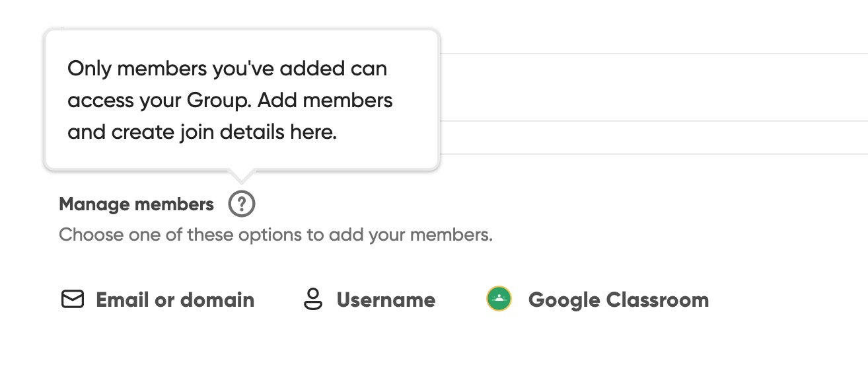Click the Manage members heading

point(137,204)
